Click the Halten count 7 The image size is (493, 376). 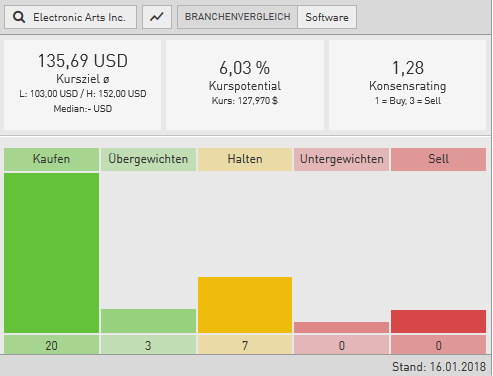tap(245, 345)
